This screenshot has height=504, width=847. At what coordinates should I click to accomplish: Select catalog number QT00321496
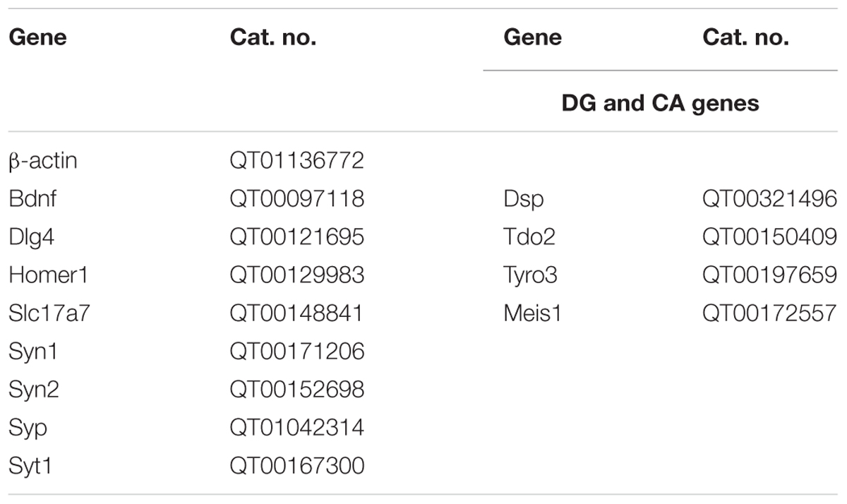[769, 199]
